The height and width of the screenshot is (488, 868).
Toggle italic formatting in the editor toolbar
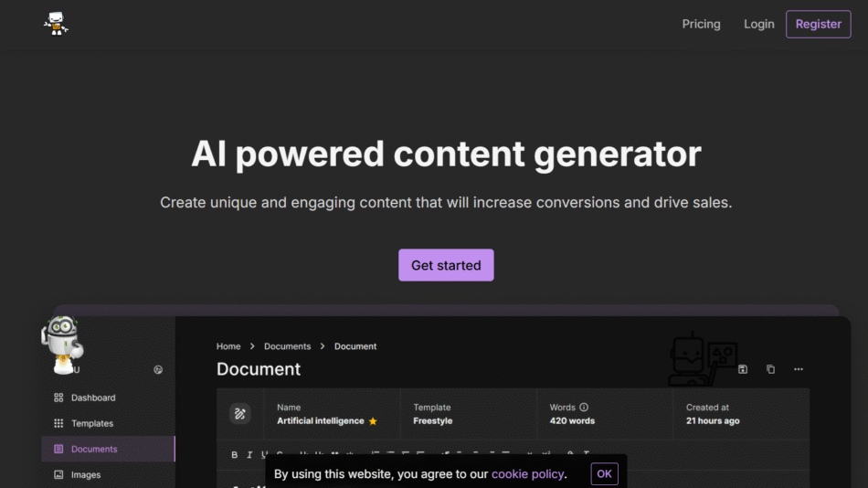point(249,454)
